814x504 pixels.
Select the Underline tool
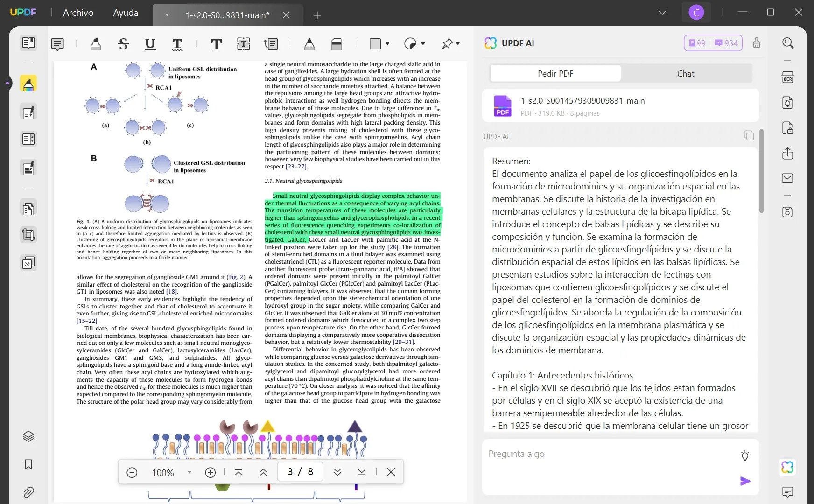pos(150,44)
